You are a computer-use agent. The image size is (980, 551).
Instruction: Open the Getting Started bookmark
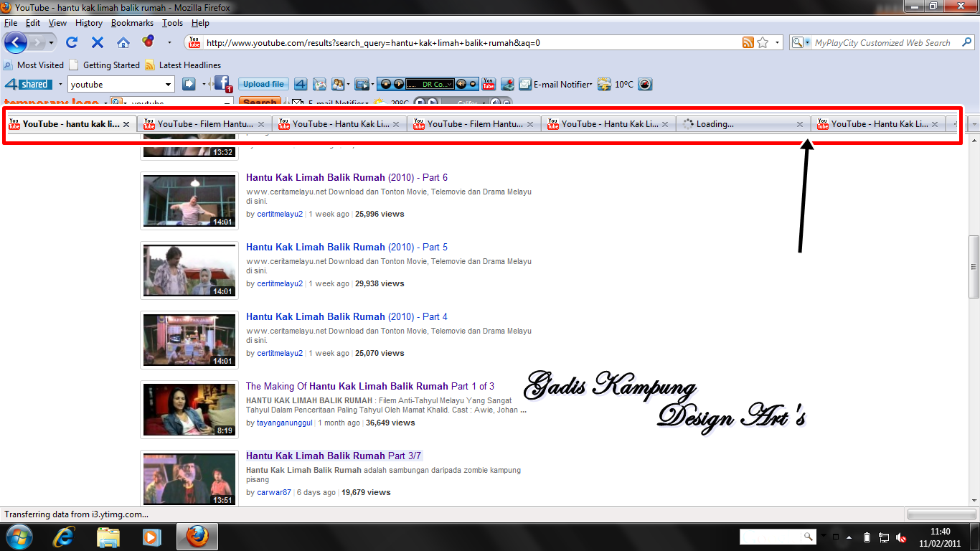tap(104, 65)
